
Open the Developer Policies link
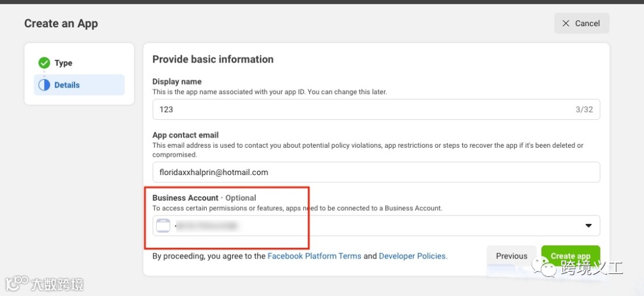(x=412, y=256)
